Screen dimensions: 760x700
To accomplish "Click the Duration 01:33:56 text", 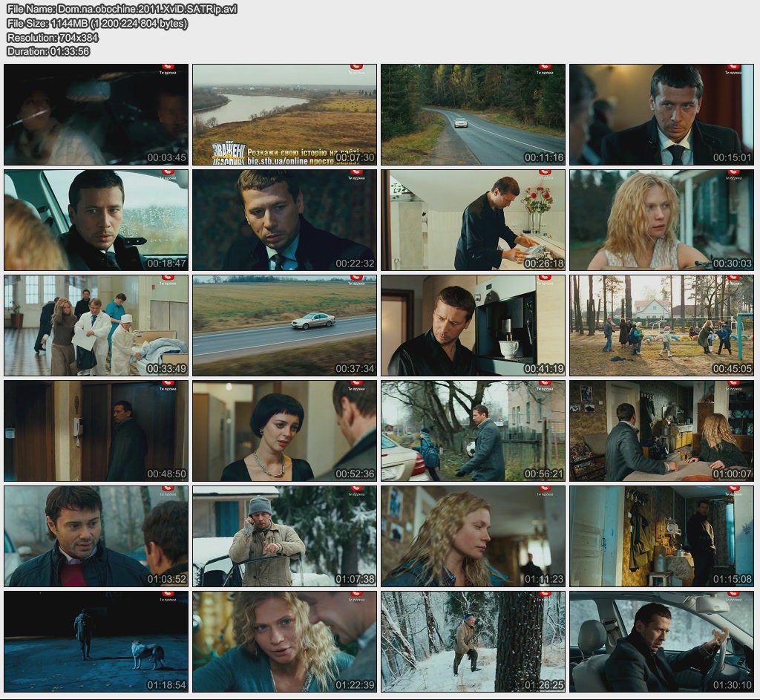I will 48,51.
